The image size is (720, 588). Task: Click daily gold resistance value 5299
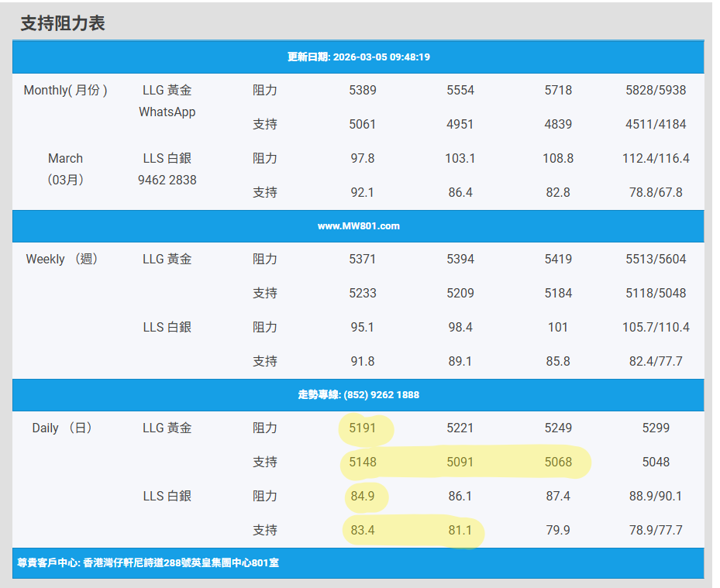pos(656,428)
